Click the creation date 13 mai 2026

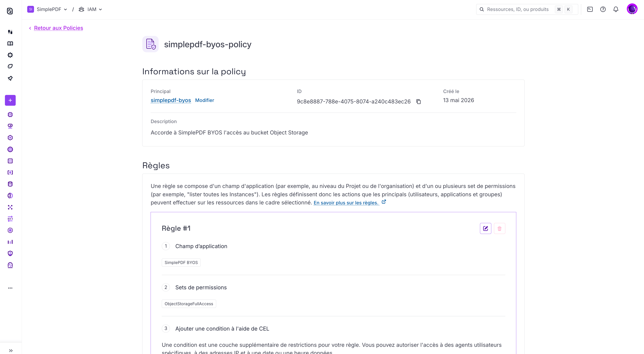tap(458, 100)
